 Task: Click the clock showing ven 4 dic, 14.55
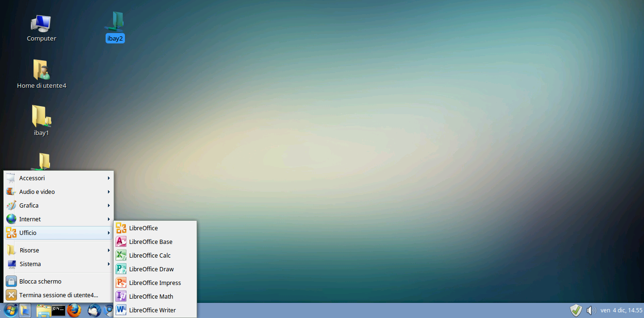click(621, 310)
